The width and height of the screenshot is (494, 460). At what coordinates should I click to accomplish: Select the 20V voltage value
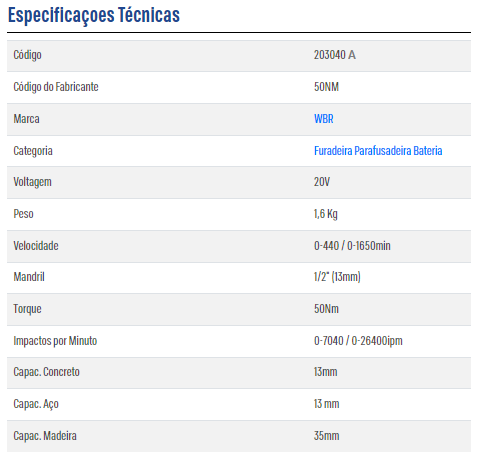point(322,182)
